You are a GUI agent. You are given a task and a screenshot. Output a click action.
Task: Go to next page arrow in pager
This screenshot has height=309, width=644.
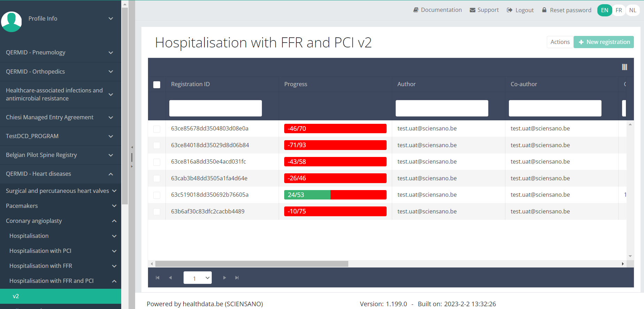(224, 278)
